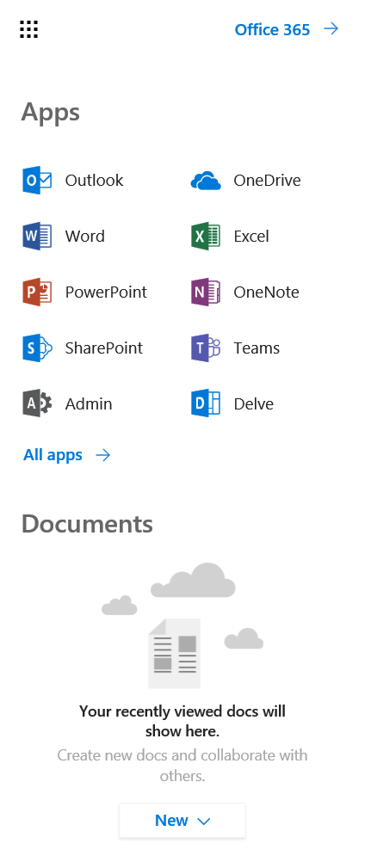Open the Outlook app icon

click(x=37, y=181)
